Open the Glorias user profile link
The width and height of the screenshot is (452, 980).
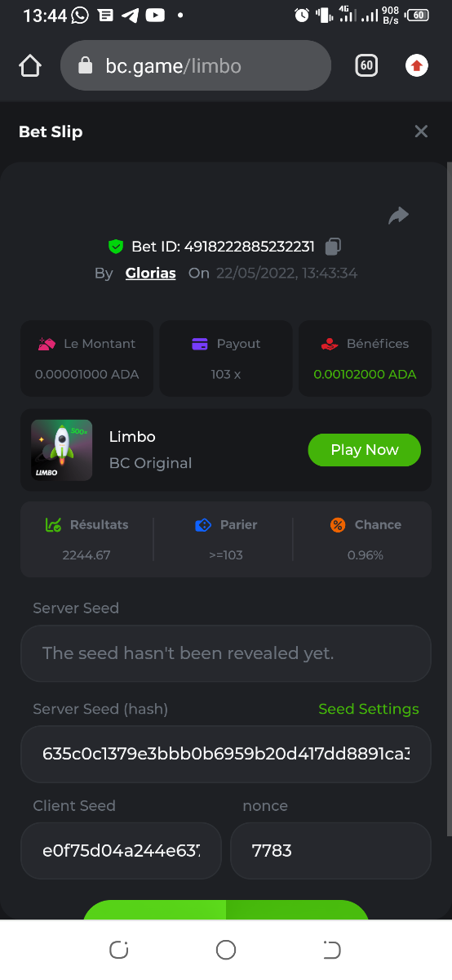point(151,273)
